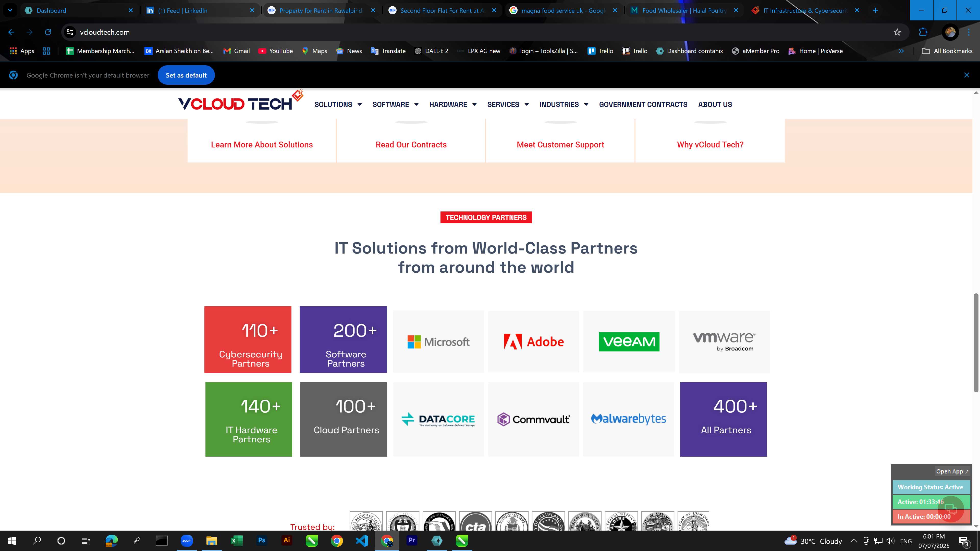
Task: Click the DataCore partner logo
Action: 438,419
